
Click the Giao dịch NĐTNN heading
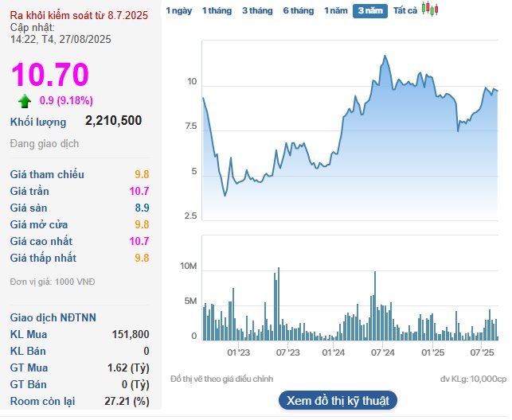tap(53, 317)
